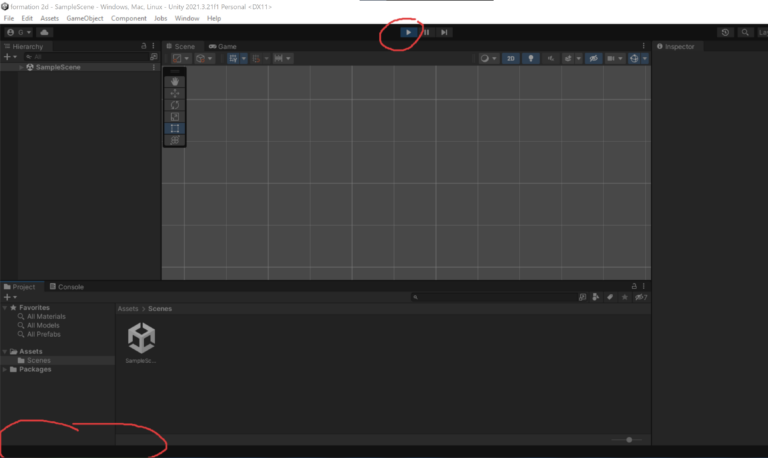Toggle hidden objects visibility in Scene

pos(594,58)
